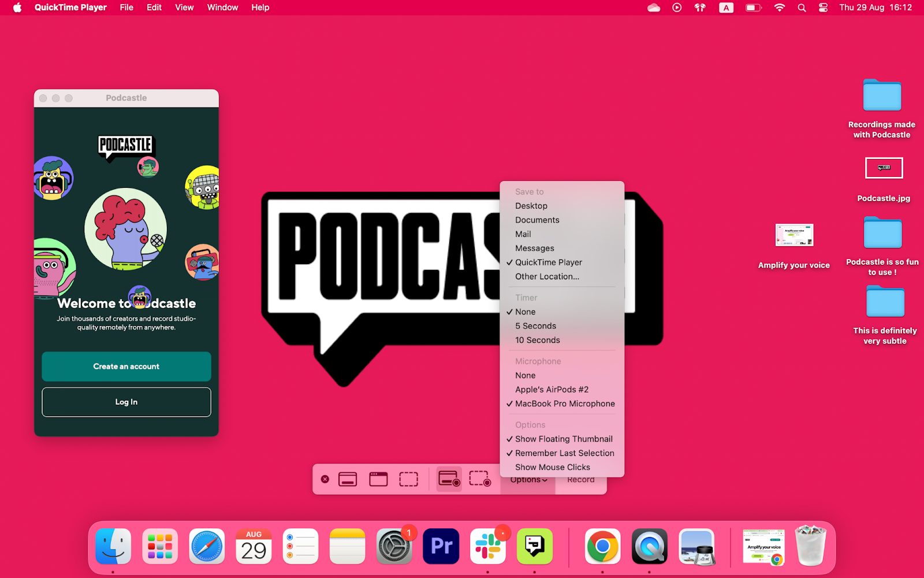Check battery status in menu bar
Viewport: 924px width, 578px height.
754,8
